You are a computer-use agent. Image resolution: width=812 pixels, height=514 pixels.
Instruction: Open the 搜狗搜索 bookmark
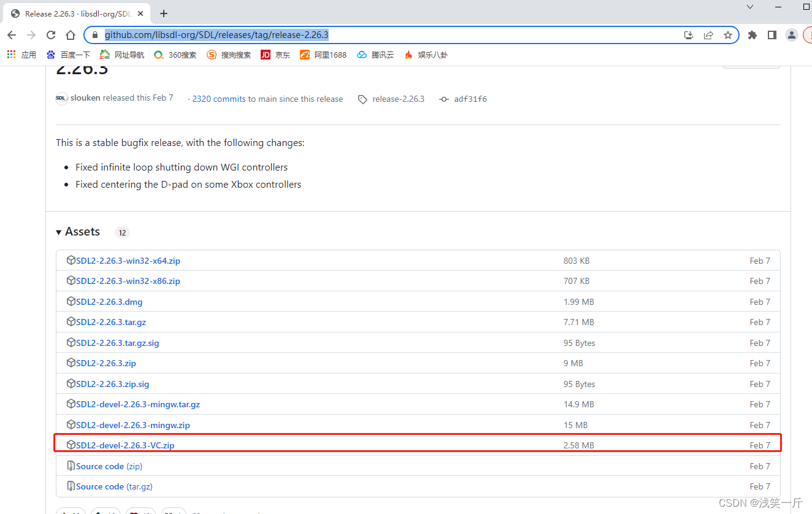click(x=229, y=55)
